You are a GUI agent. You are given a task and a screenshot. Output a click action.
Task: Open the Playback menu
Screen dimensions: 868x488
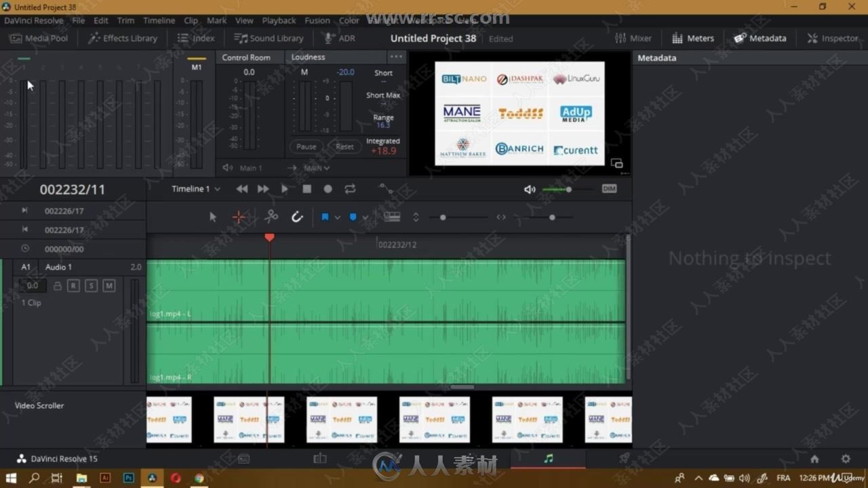279,20
